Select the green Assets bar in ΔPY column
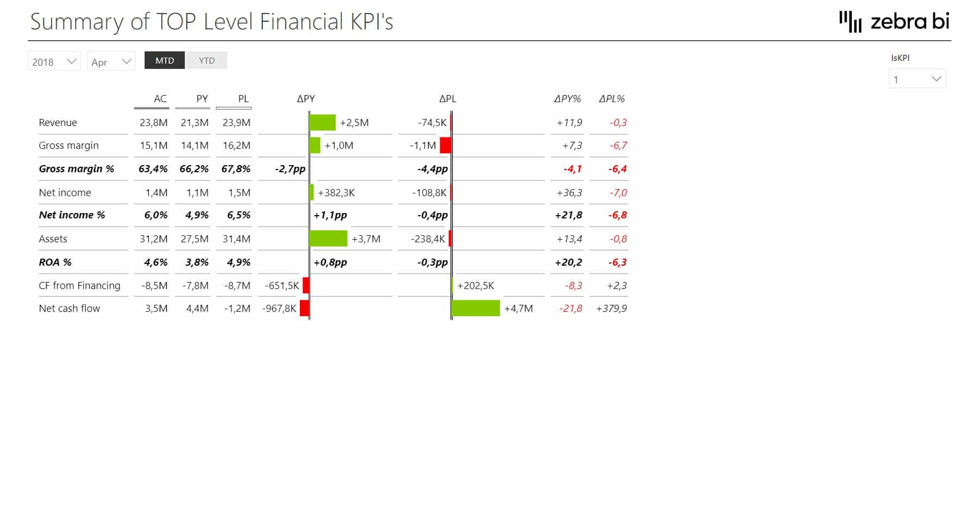The width and height of the screenshot is (980, 527). click(x=328, y=239)
